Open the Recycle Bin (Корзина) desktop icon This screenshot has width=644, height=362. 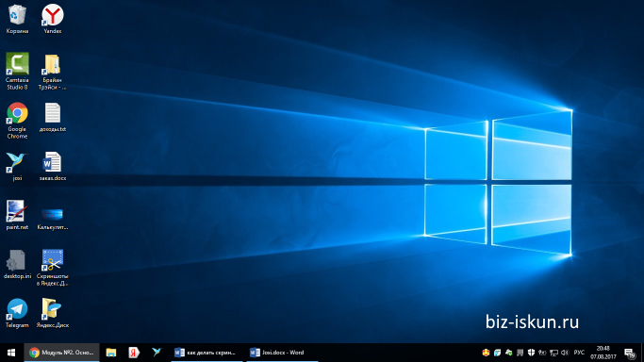point(17,19)
